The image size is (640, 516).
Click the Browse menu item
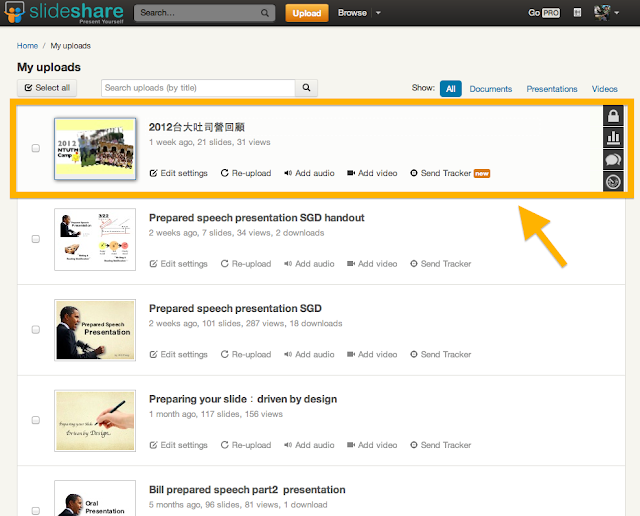(352, 13)
